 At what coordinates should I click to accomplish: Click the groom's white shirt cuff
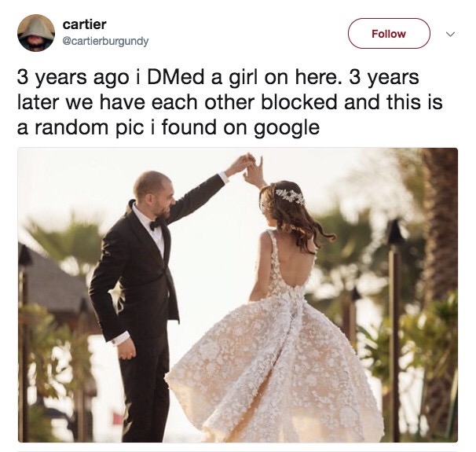pos(121,338)
